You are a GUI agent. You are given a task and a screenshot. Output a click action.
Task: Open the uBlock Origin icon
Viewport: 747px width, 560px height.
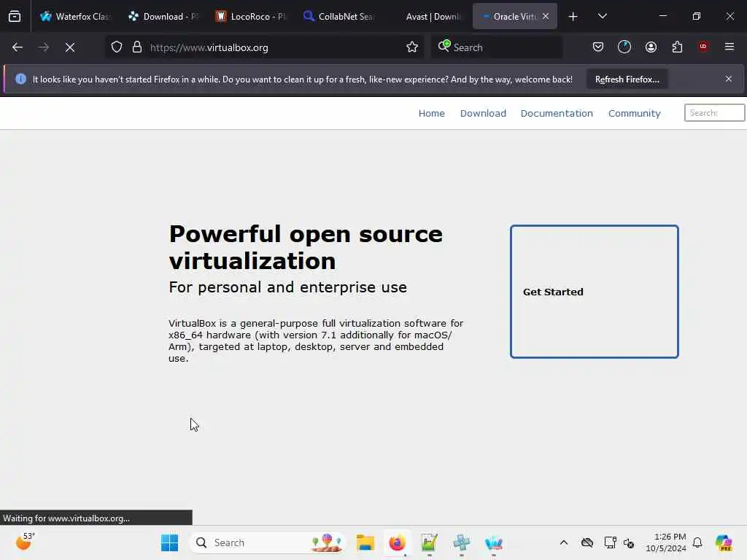pos(703,47)
